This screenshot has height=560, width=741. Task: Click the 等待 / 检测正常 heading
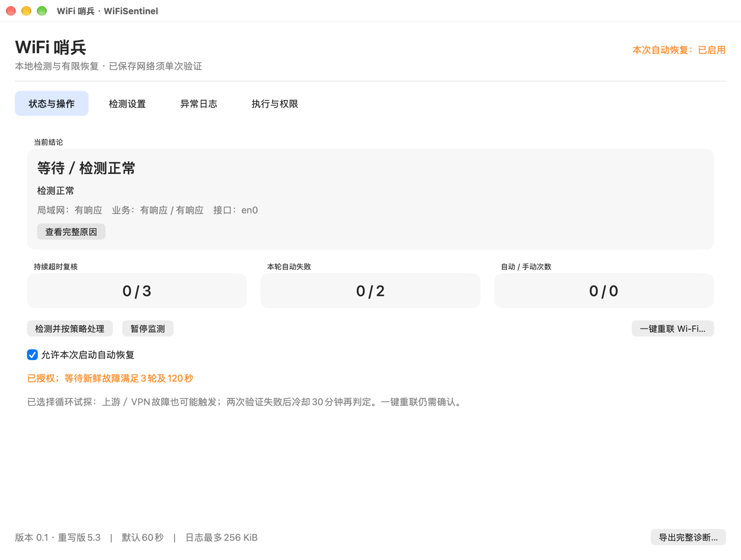pyautogui.click(x=86, y=168)
